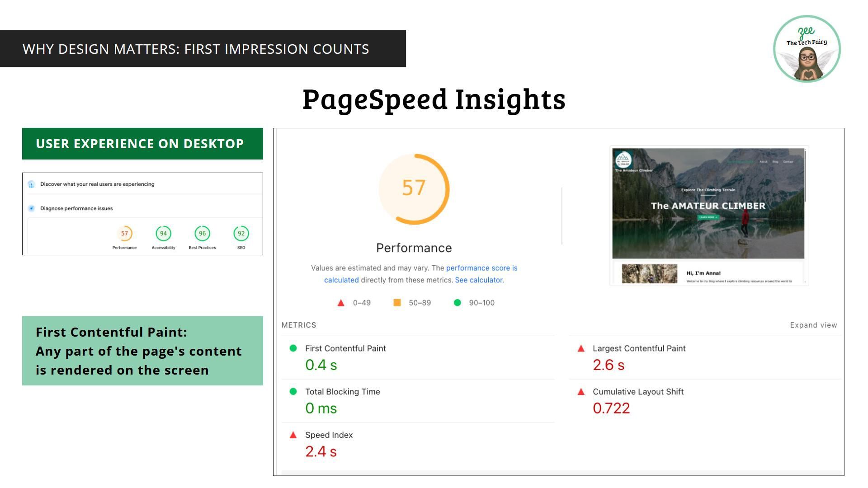The width and height of the screenshot is (868, 488).
Task: Click the 'Discover what your real users are experiencing' row
Action: click(x=97, y=184)
